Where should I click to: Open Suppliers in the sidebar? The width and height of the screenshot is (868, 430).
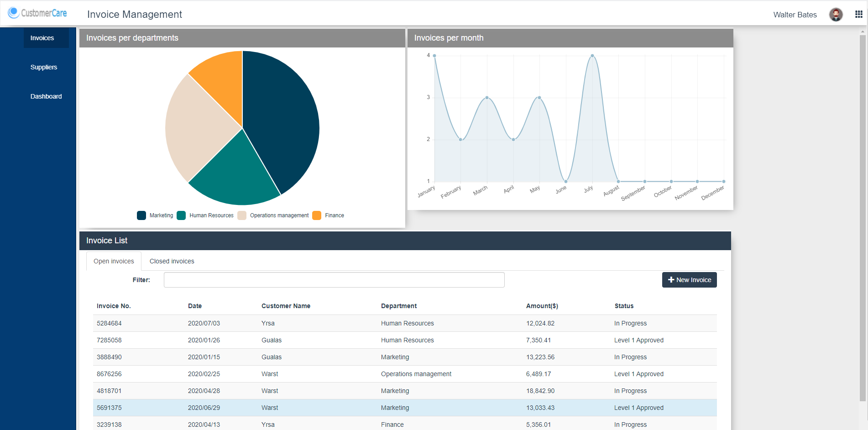tap(44, 67)
